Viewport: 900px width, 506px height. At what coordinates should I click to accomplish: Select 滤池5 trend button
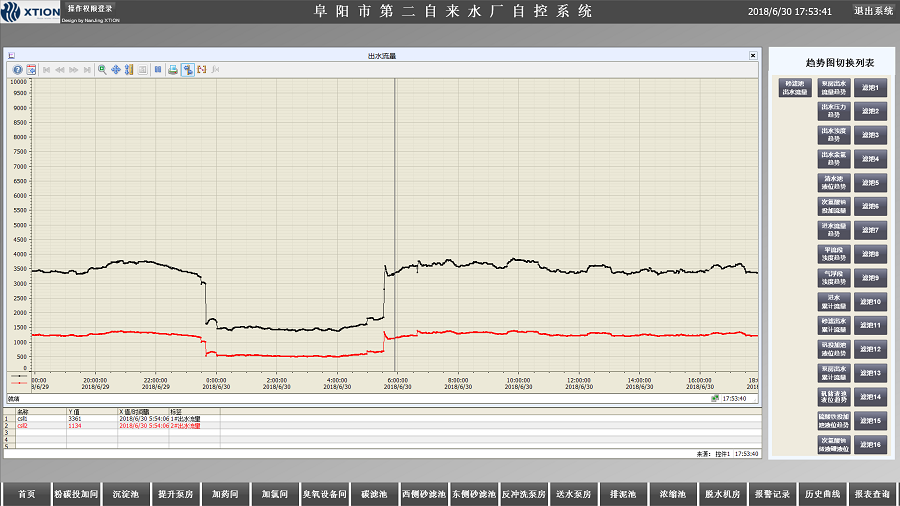point(870,183)
